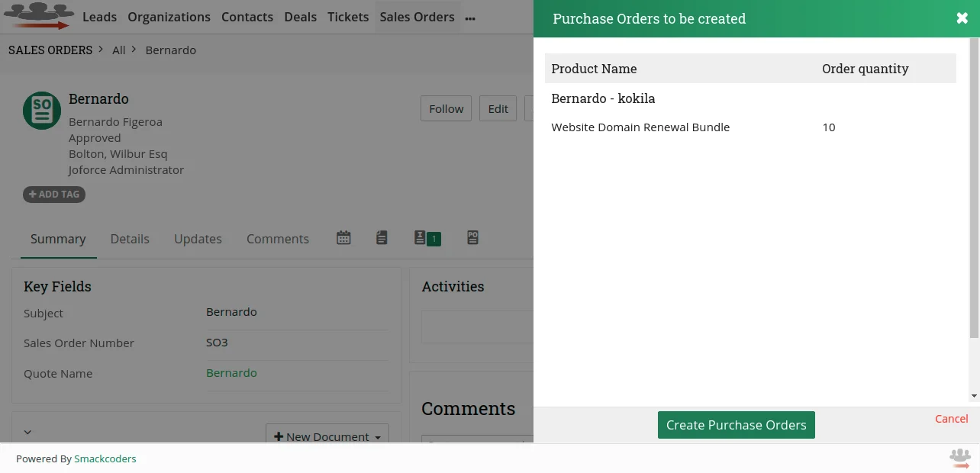The image size is (980, 473).
Task: Open the Invoices tab icon with badge 1
Action: (x=427, y=238)
